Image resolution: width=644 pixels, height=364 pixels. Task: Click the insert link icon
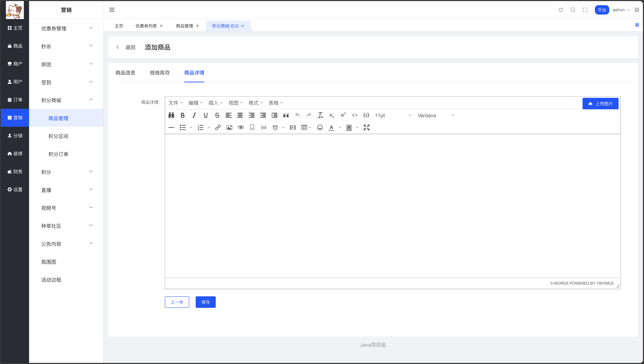point(218,127)
